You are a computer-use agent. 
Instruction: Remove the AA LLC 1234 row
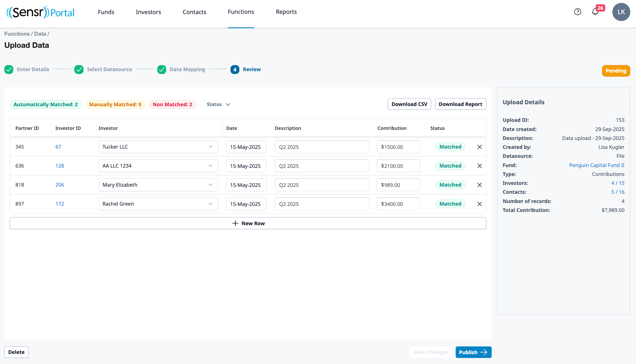pyautogui.click(x=480, y=166)
